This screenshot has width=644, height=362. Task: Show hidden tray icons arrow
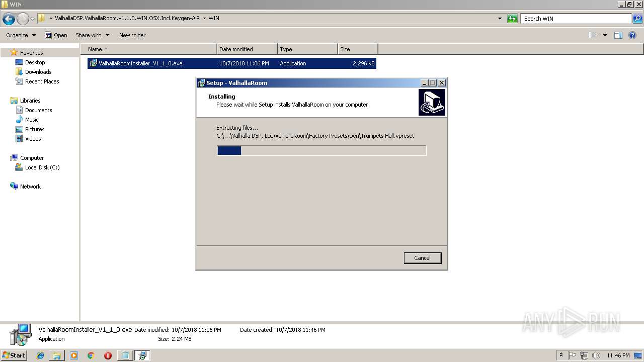coord(561,355)
